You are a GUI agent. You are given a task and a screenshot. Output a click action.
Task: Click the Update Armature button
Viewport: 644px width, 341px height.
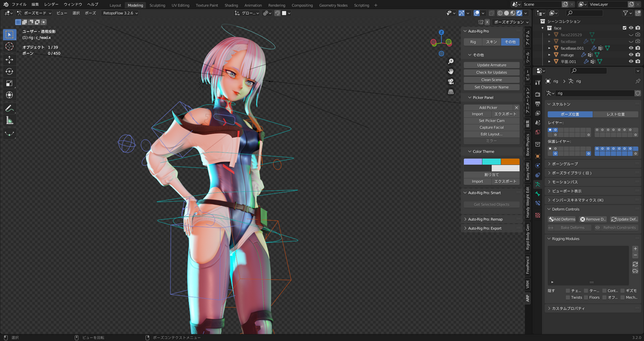pos(491,65)
